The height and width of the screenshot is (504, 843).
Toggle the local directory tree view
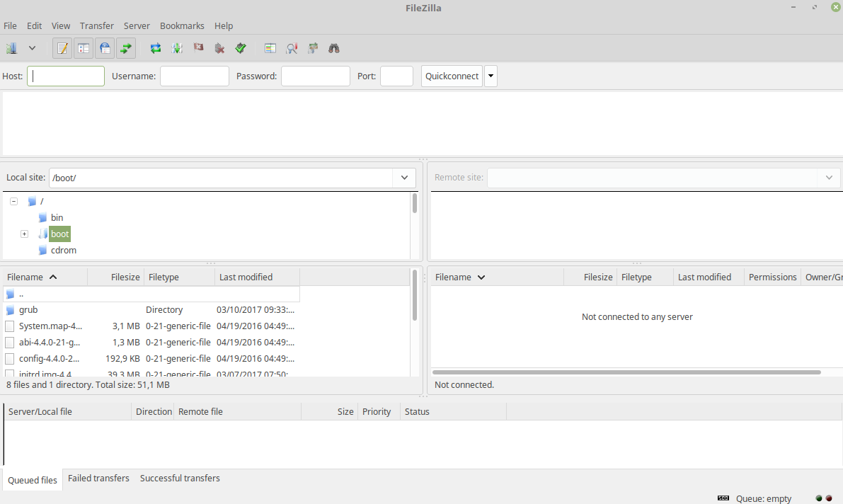[84, 48]
